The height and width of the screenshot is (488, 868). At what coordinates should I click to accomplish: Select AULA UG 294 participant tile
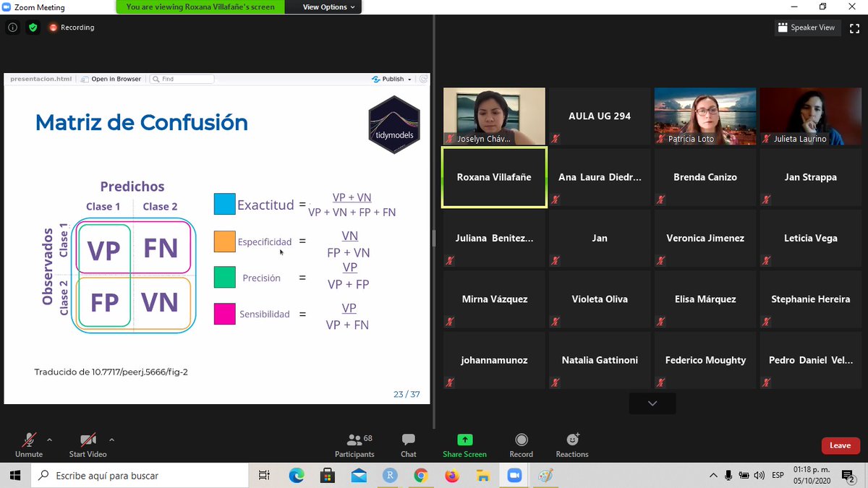click(600, 116)
